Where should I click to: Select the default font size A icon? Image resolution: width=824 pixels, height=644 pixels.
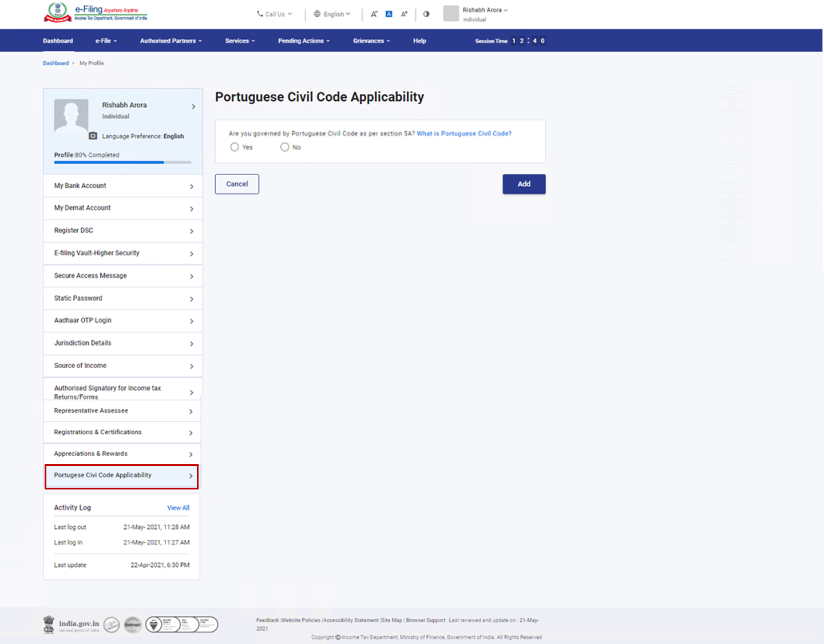click(x=389, y=14)
